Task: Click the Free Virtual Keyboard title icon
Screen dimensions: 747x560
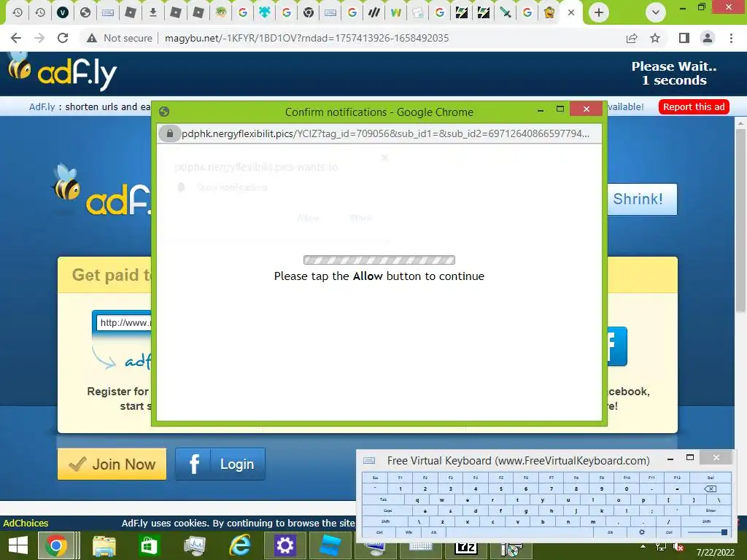Action: point(369,461)
